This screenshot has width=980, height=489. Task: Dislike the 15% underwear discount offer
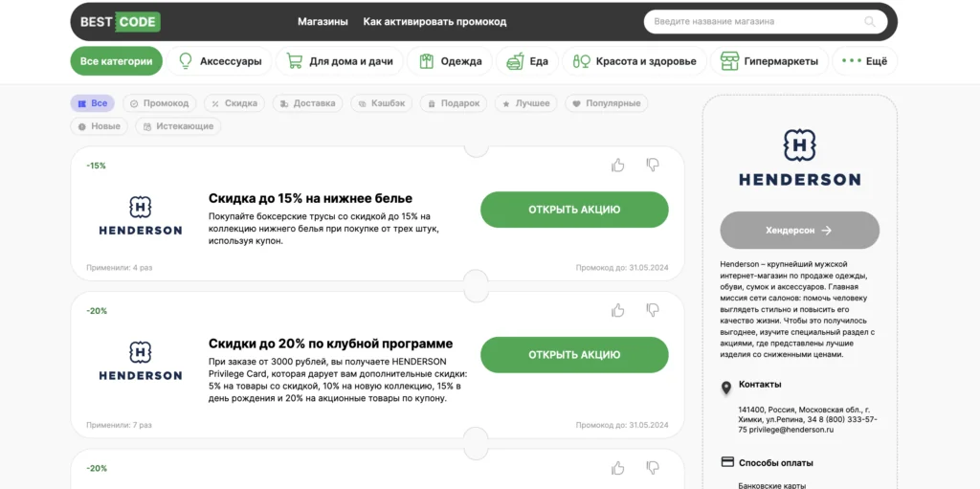tap(653, 166)
